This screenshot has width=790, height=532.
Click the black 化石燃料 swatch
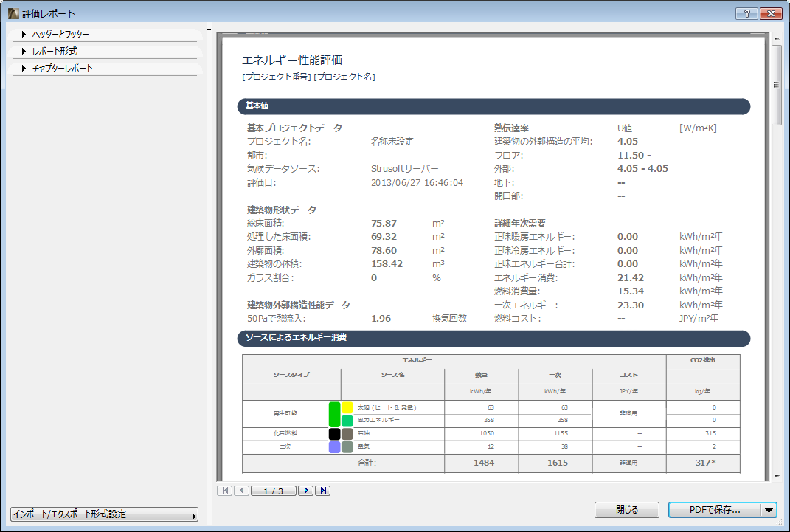click(335, 434)
